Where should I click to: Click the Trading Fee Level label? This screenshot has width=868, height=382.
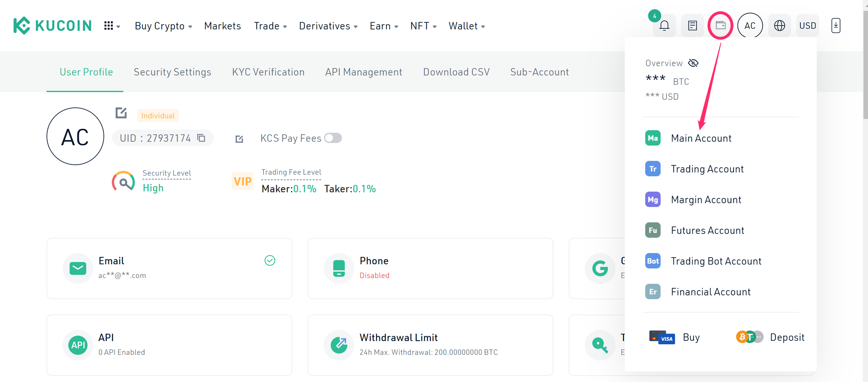tap(291, 172)
